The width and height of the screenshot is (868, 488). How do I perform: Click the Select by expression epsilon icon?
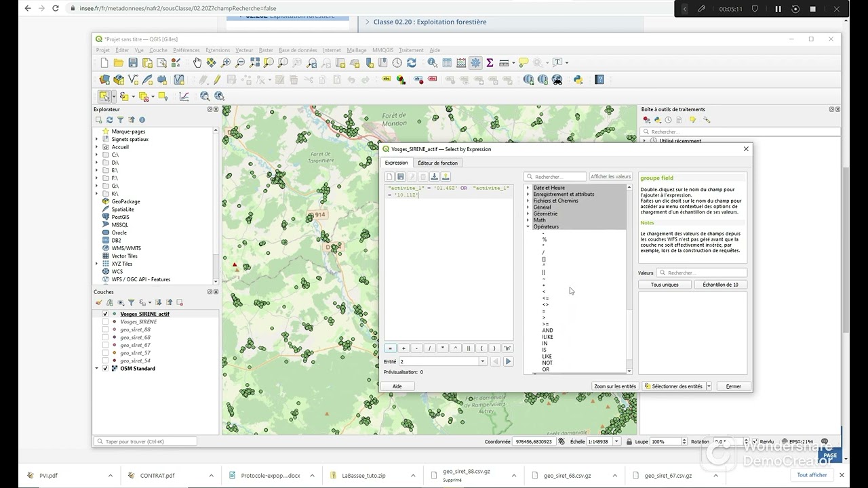point(125,96)
